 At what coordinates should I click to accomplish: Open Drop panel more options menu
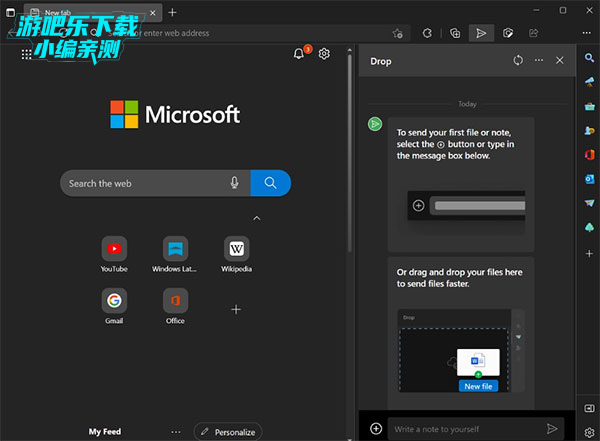tap(539, 61)
